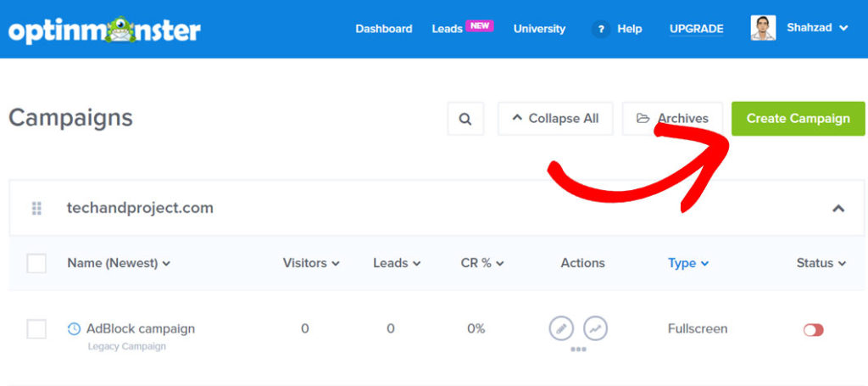Check the select-all campaigns checkbox
This screenshot has height=386, width=868.
coord(36,263)
